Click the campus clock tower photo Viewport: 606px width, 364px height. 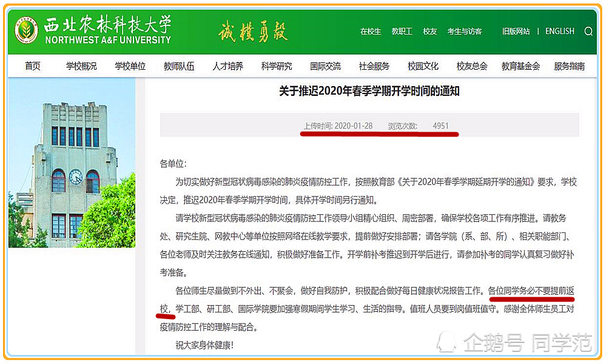72,163
